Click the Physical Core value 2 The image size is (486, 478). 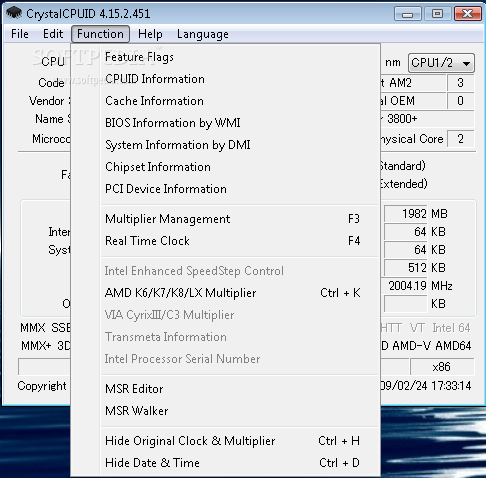tap(460, 139)
